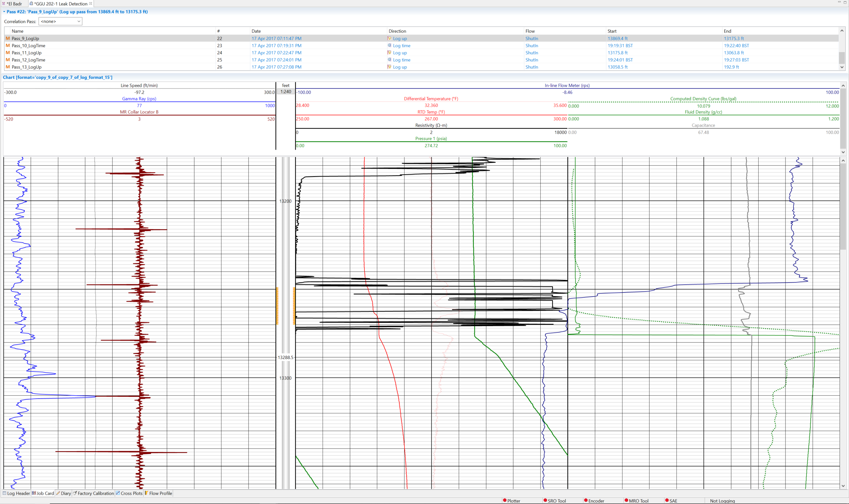Click the Plotter status indicator

tap(505, 500)
